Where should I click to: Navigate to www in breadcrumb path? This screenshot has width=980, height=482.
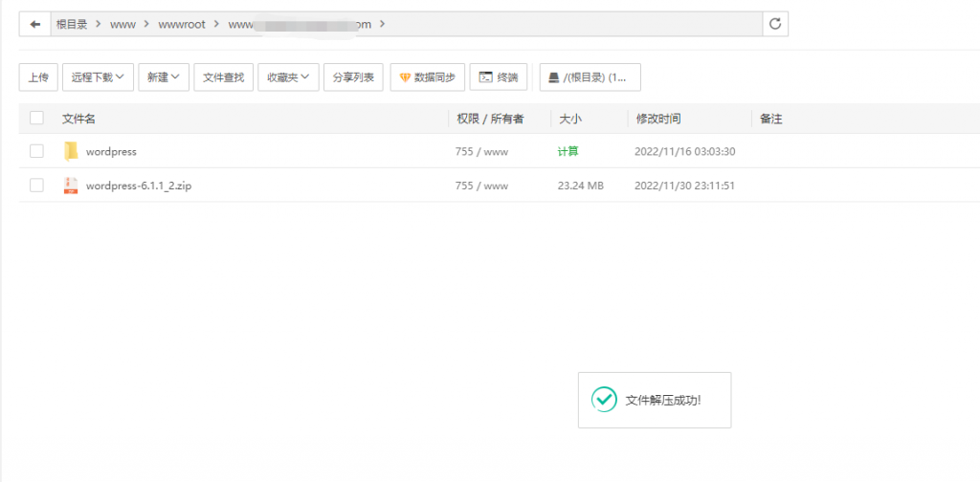pyautogui.click(x=122, y=24)
